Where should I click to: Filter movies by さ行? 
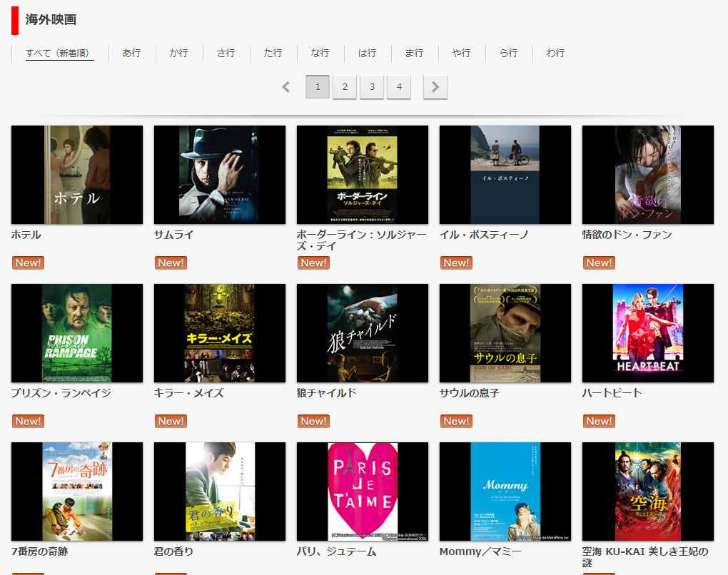226,53
